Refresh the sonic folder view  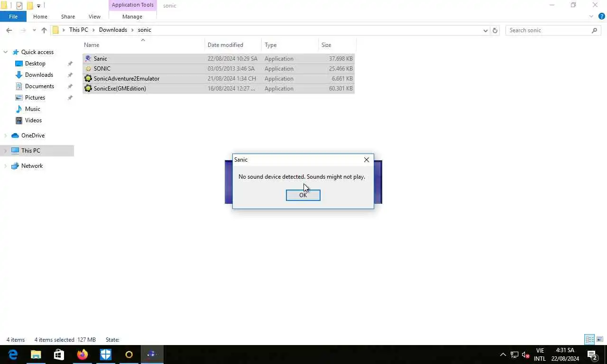pos(495,30)
